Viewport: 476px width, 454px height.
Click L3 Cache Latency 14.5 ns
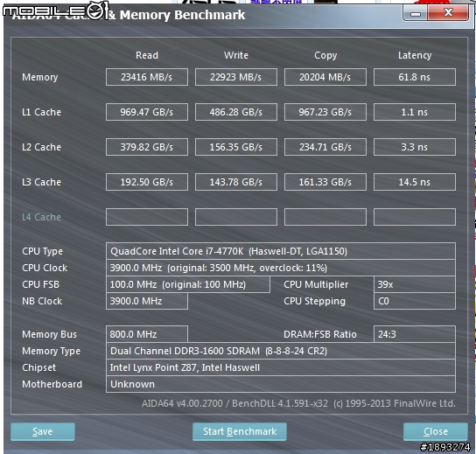click(x=415, y=182)
